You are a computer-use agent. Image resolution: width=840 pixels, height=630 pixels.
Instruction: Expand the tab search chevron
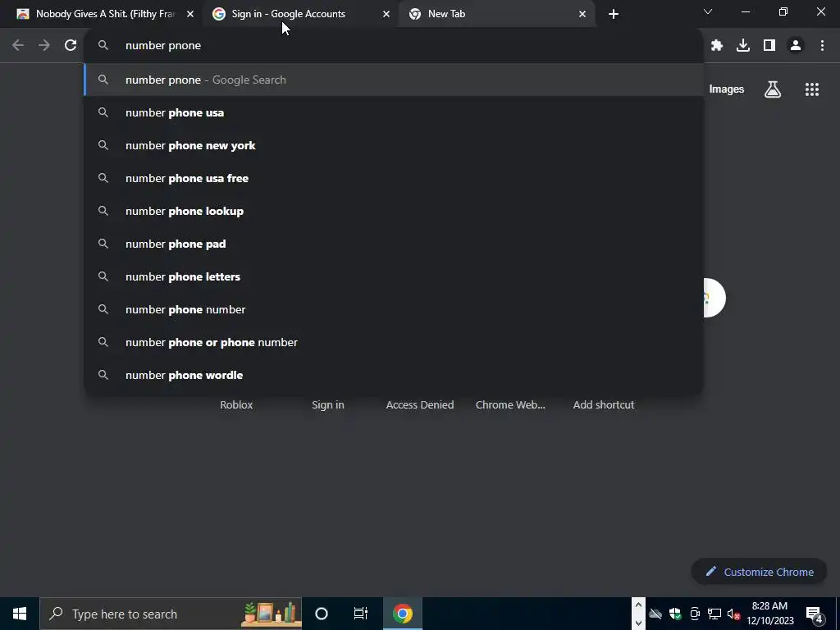[x=708, y=11]
